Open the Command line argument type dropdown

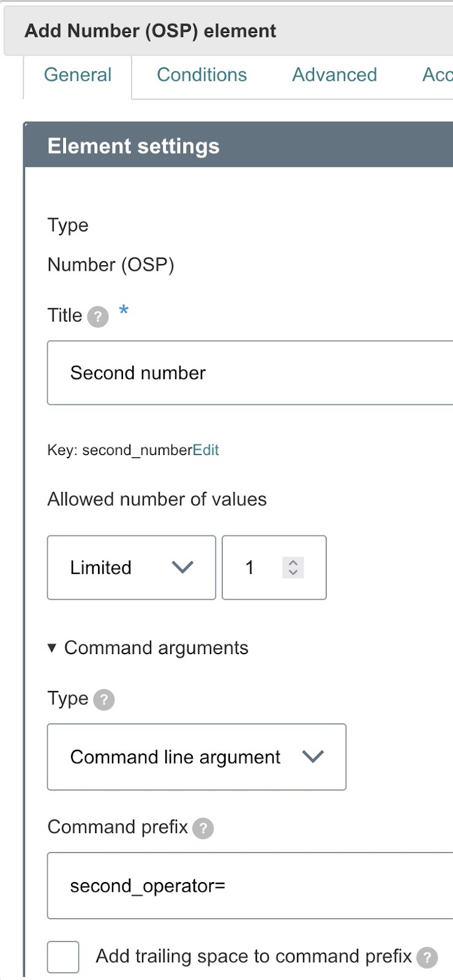tap(196, 757)
